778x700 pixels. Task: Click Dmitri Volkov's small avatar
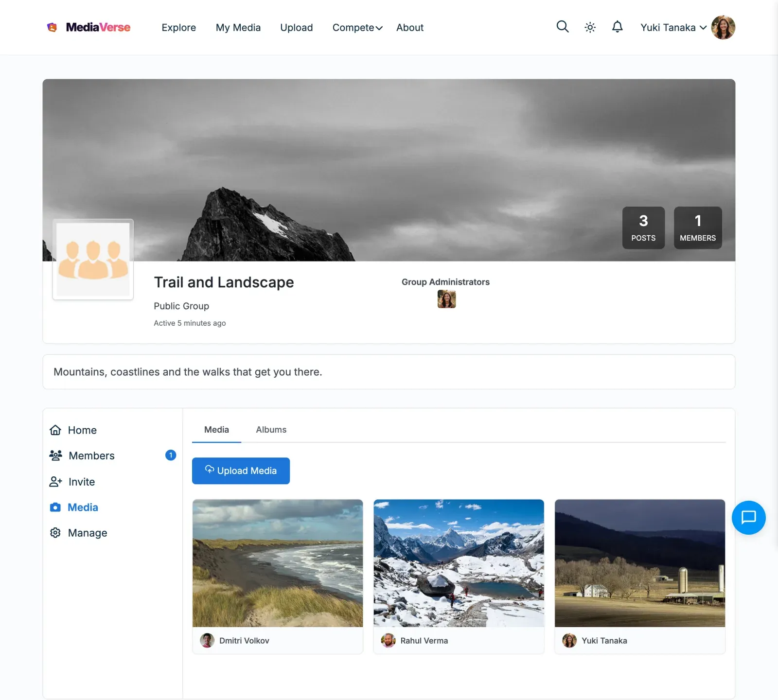pos(207,640)
